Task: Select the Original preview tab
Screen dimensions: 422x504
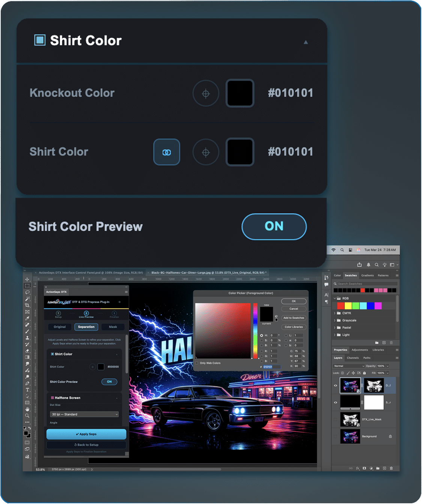Action: point(60,327)
